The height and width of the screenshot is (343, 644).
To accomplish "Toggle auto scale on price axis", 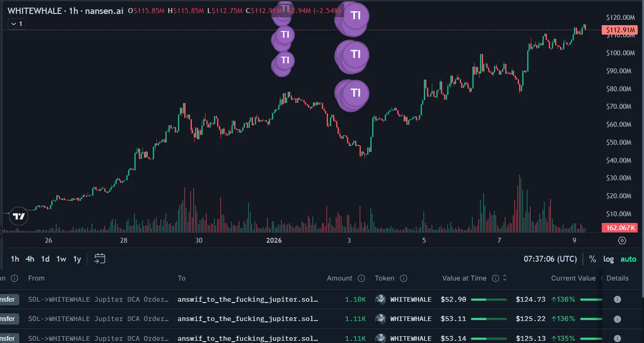I will click(628, 259).
